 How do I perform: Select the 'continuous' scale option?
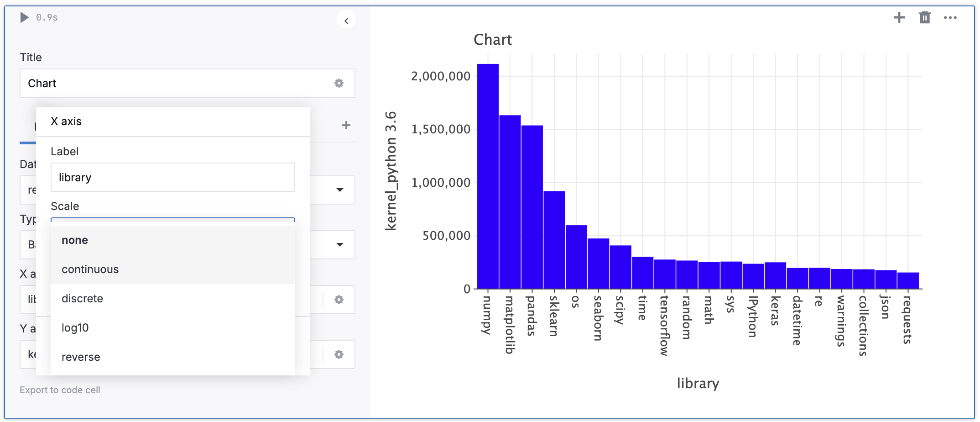coord(90,269)
